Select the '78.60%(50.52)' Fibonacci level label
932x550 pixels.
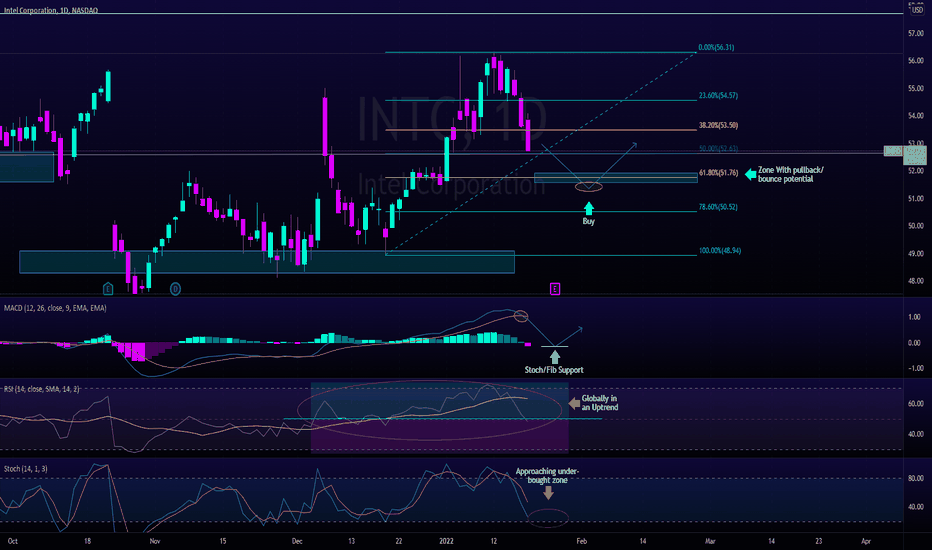(718, 207)
